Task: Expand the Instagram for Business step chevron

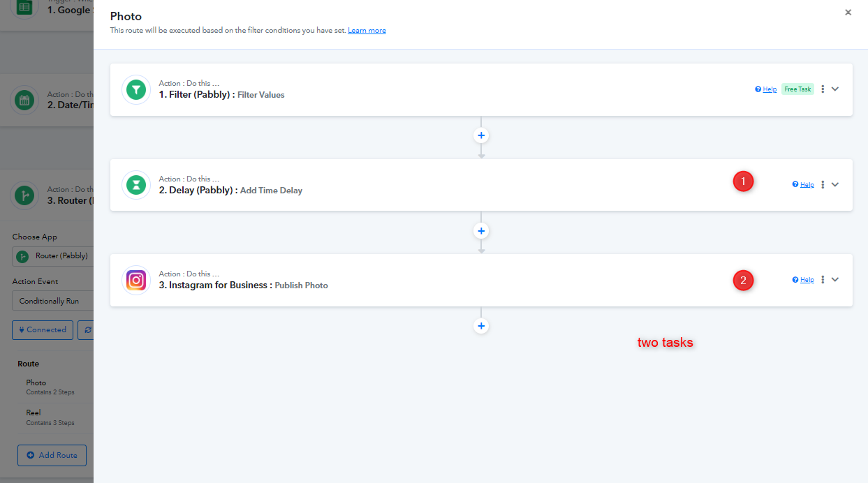Action: [835, 280]
